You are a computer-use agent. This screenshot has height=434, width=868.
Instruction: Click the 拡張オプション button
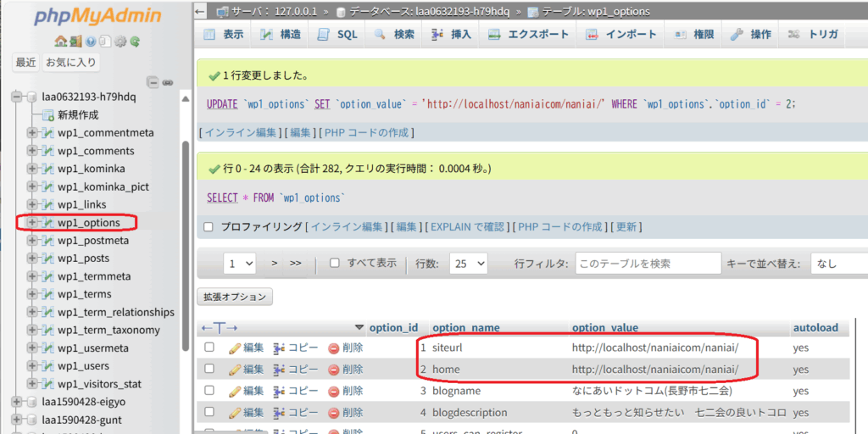coord(235,298)
